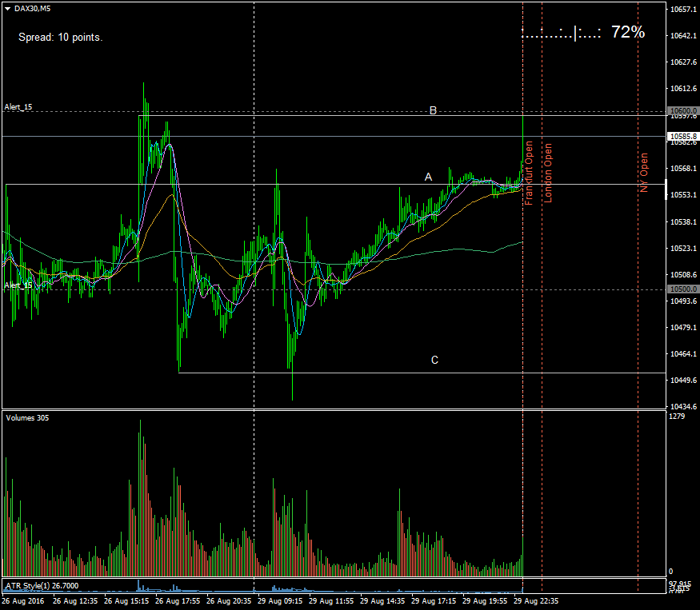Select the 'London Open' vertical line label

click(548, 173)
